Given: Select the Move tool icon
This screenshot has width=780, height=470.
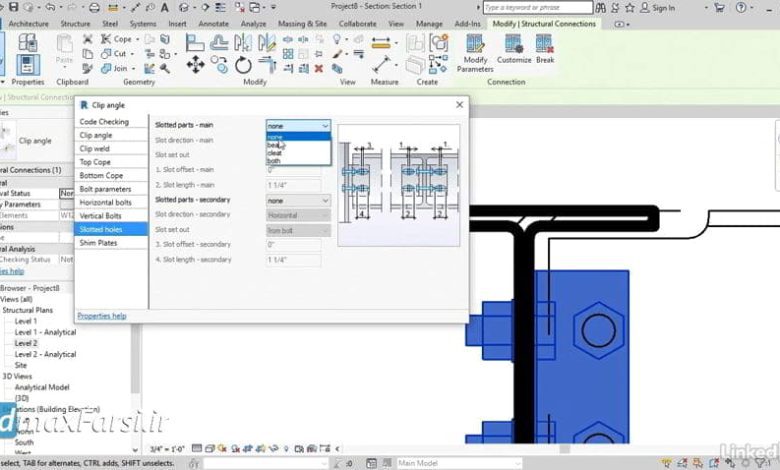Looking at the screenshot, I should (195, 65).
